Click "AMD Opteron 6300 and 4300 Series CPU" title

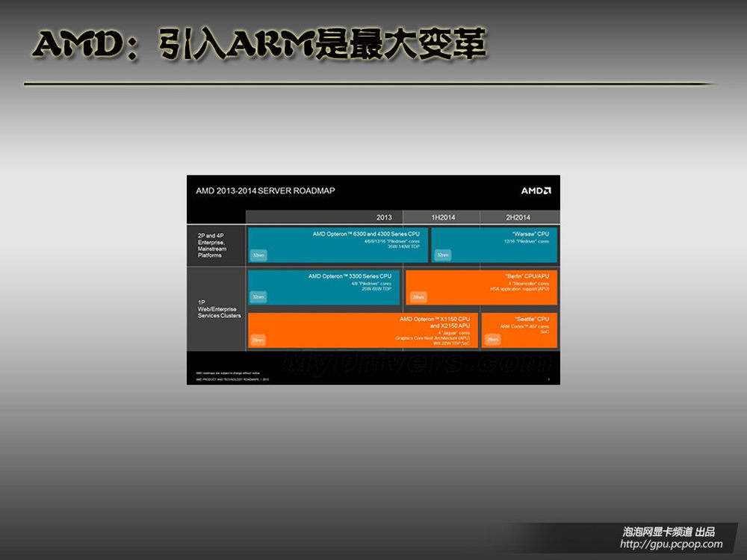click(x=366, y=234)
